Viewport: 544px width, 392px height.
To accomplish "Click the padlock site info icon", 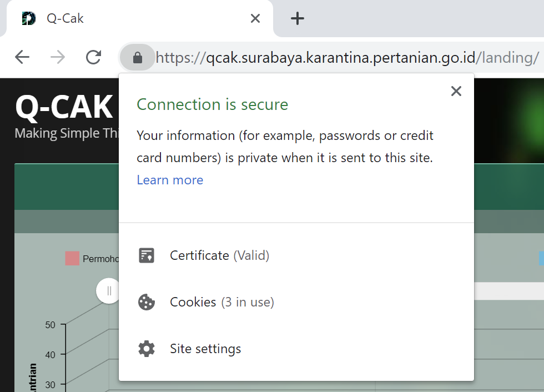I will pos(138,57).
